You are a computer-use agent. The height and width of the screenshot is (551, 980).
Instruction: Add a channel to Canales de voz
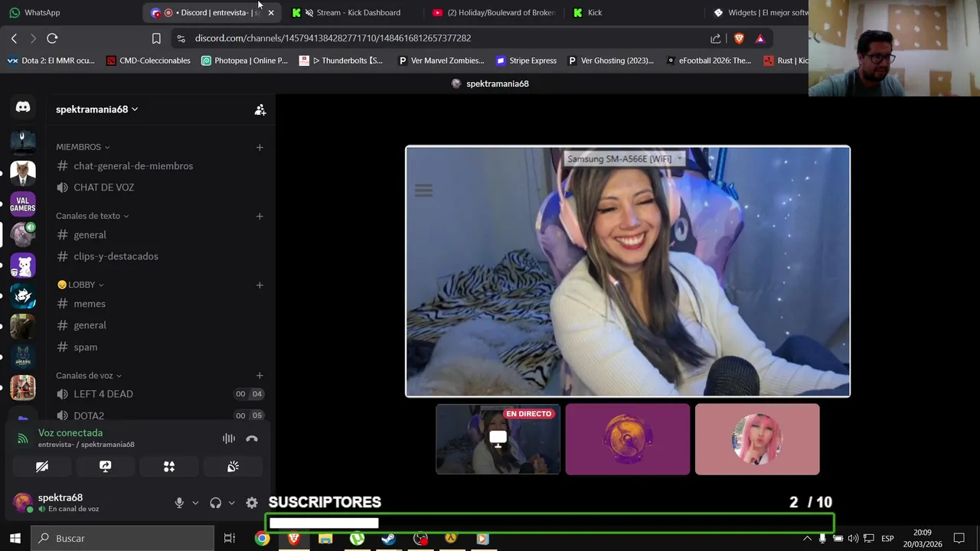pos(260,376)
